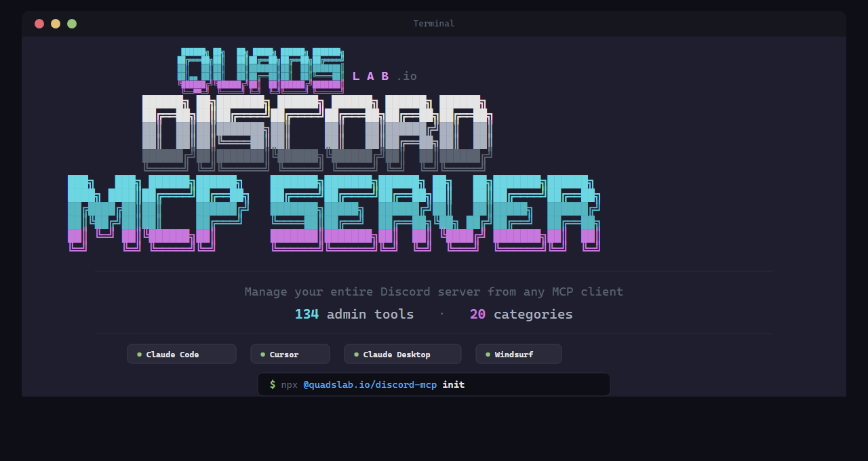Click the @quadslab.io/discord-mcp package name
The height and width of the screenshot is (461, 868).
tap(370, 384)
